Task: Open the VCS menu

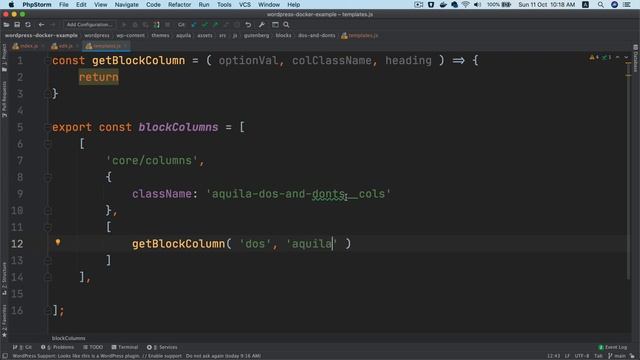Action: tap(244, 4)
